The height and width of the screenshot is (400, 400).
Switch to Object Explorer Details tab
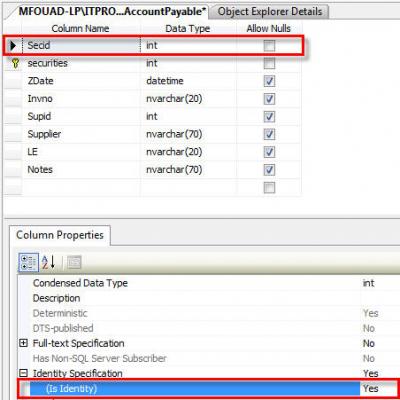coord(270,11)
